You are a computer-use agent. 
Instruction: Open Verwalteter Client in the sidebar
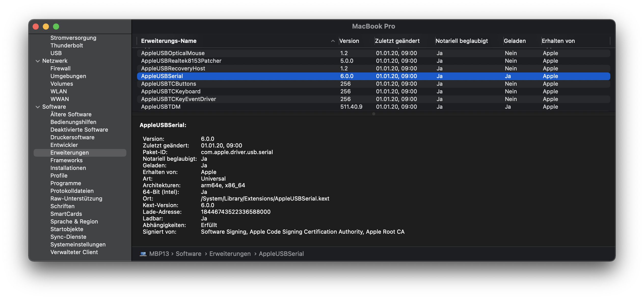point(74,252)
